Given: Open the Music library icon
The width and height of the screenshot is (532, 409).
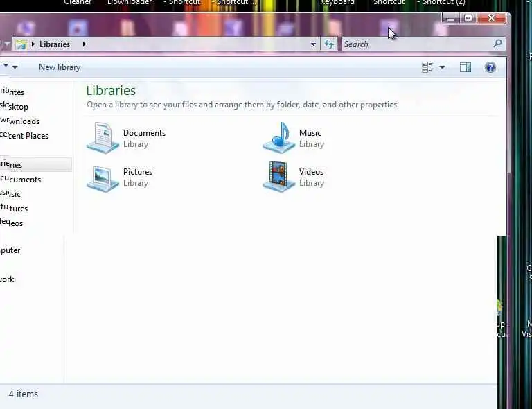Looking at the screenshot, I should [x=279, y=137].
